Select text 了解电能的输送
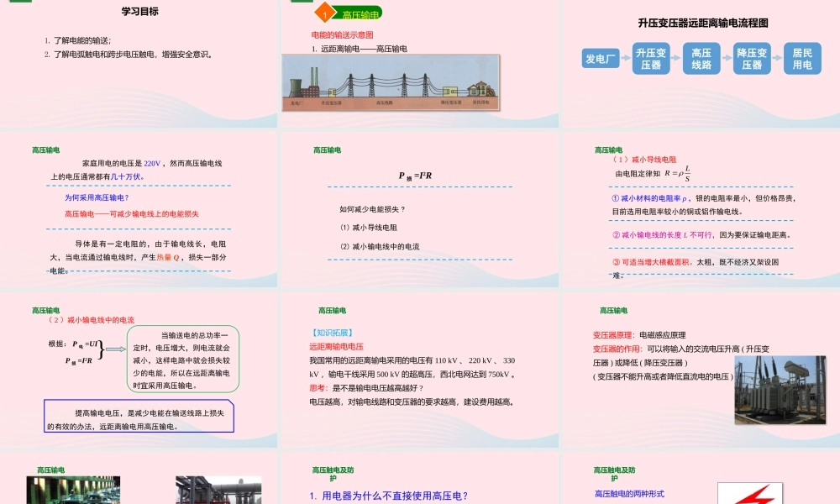Screen dimensions: 840x504 [x=82, y=40]
